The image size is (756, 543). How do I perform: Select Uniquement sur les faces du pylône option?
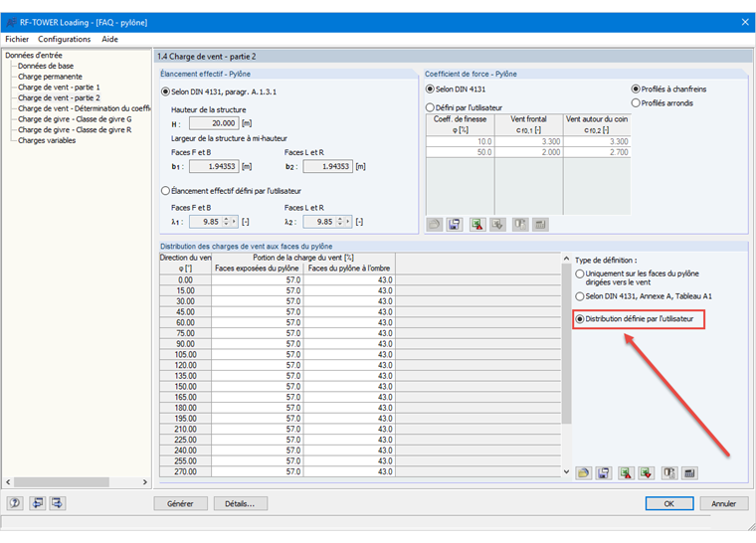(580, 273)
